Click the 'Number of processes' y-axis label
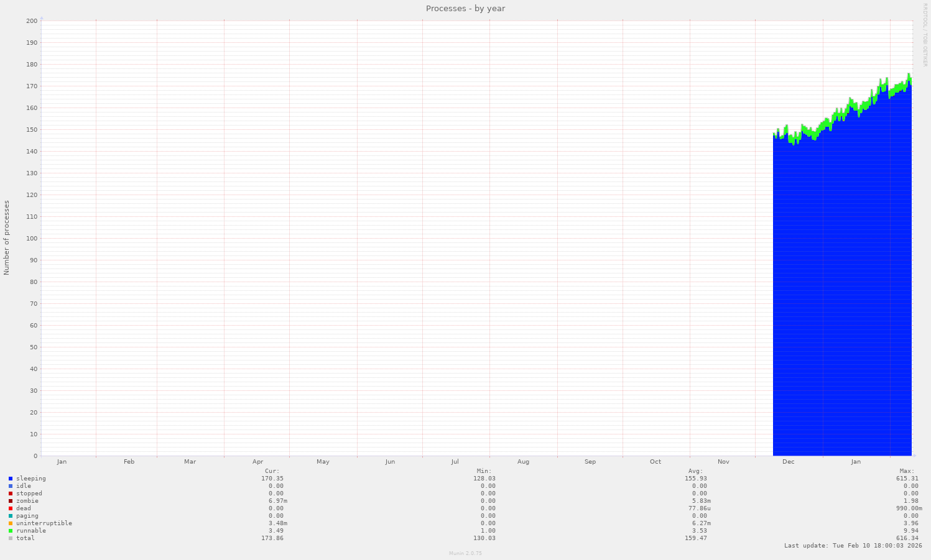The width and height of the screenshot is (931, 560). tap(7, 237)
